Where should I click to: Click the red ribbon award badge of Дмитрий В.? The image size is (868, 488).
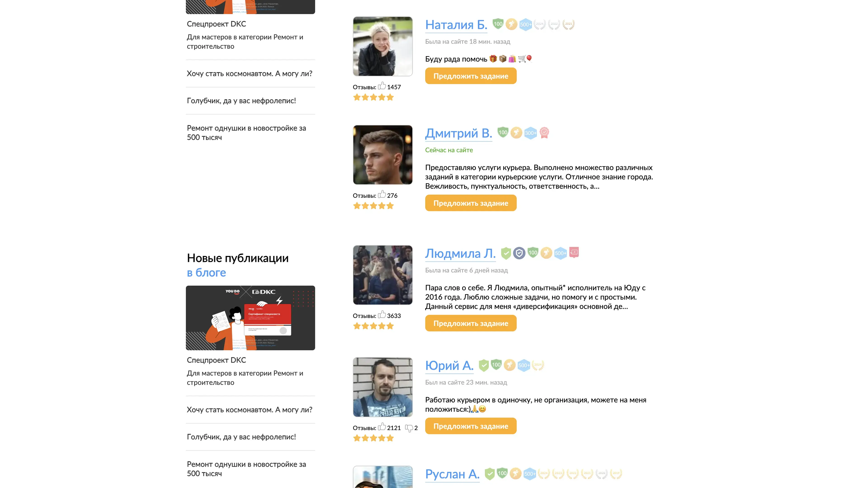544,133
